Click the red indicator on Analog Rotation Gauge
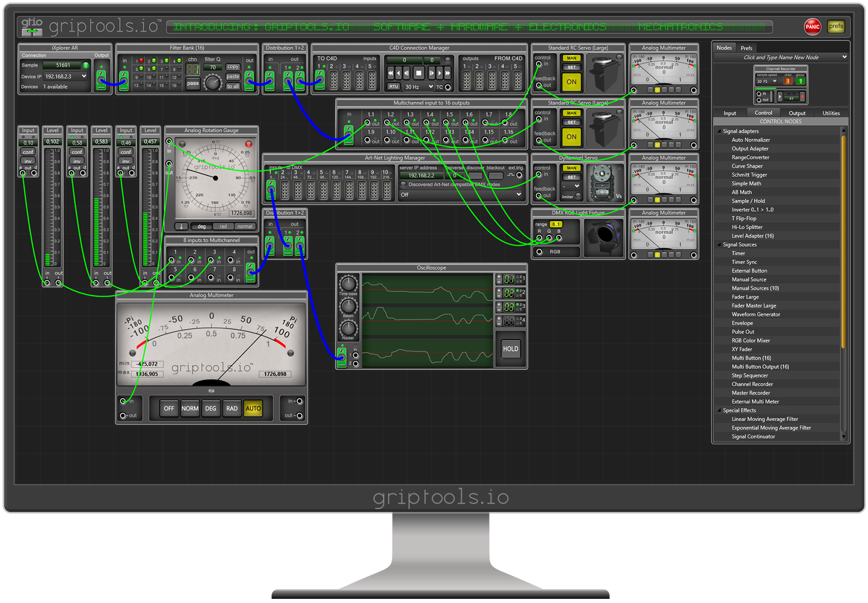Viewport: 868px width, 603px height. 249,144
